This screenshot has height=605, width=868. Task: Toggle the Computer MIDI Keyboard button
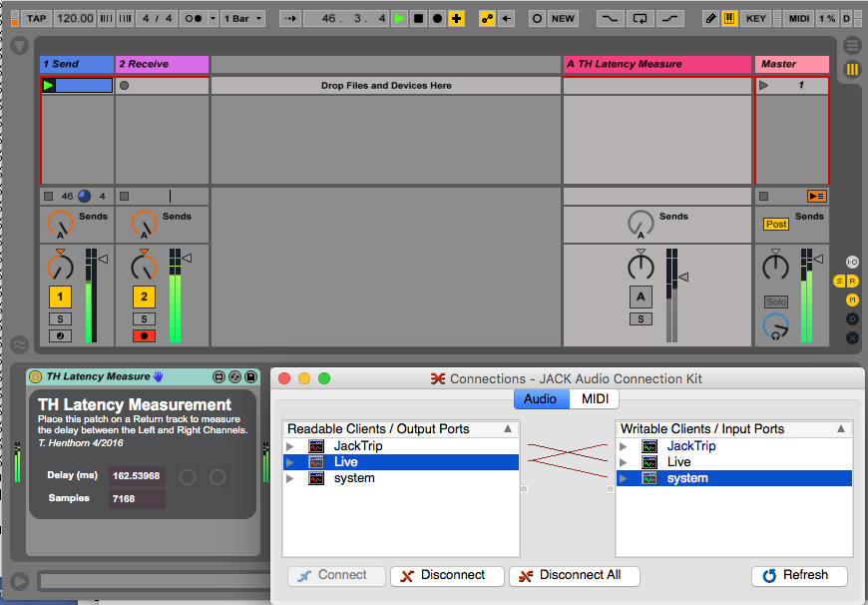point(729,19)
